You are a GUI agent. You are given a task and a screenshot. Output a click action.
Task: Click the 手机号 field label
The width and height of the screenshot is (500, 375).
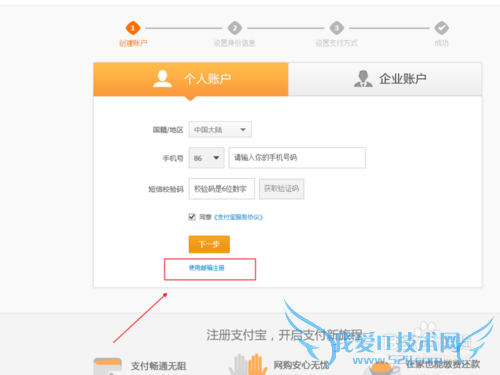click(173, 158)
